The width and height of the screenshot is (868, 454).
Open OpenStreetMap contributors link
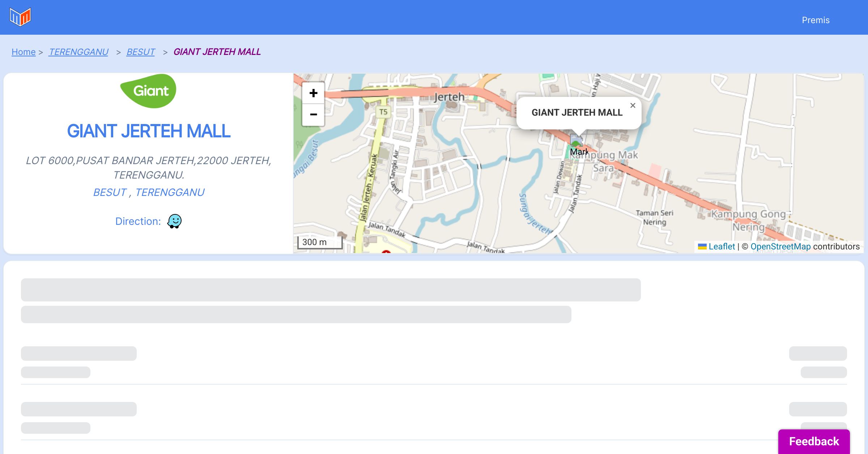[780, 247]
